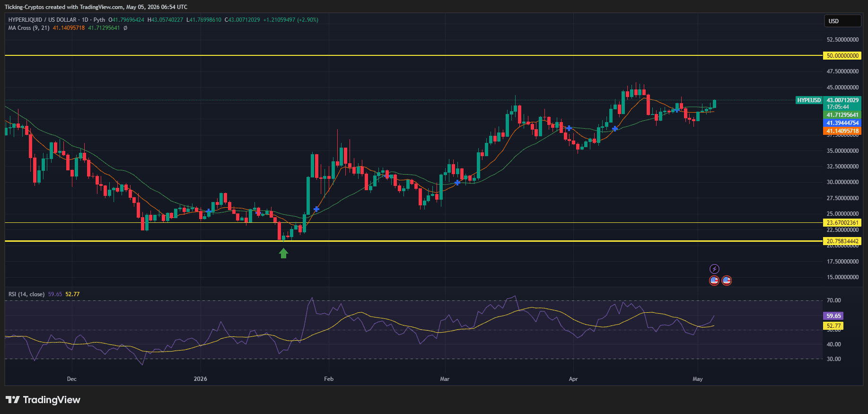868x414 pixels.
Task: Click the 50.00000000 yellow price label
Action: tap(842, 56)
